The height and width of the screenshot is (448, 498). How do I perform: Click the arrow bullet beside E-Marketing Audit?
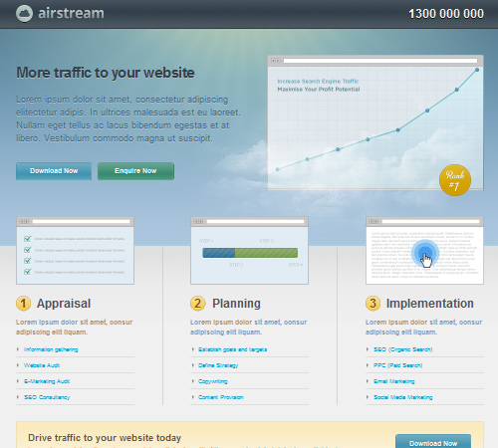18,381
